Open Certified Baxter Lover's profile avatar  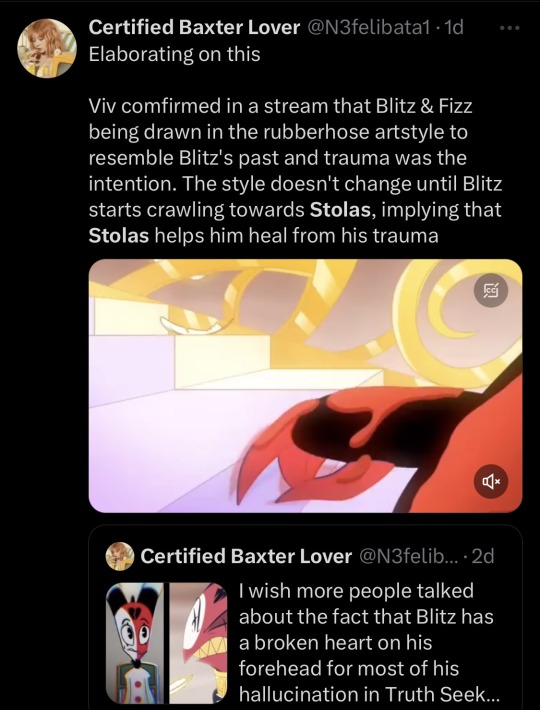pyautogui.click(x=47, y=48)
